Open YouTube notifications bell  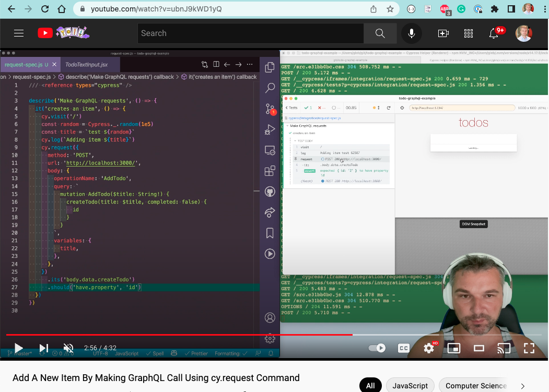[494, 33]
